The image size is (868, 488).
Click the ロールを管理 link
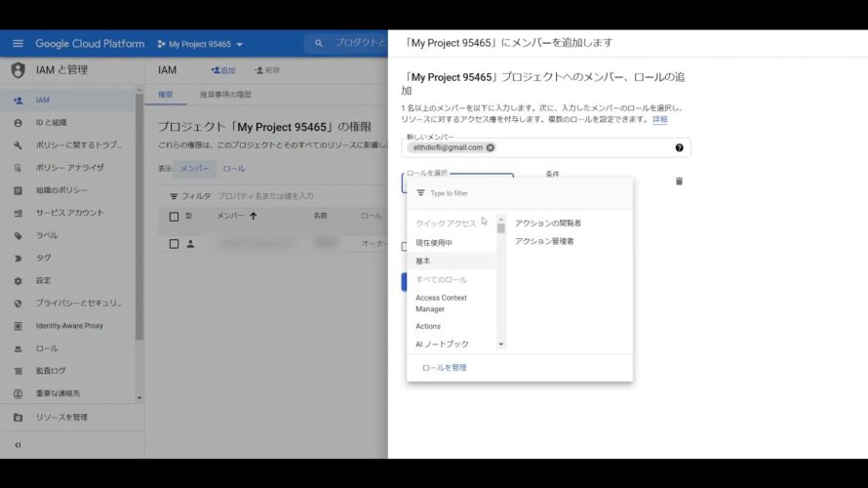point(444,368)
